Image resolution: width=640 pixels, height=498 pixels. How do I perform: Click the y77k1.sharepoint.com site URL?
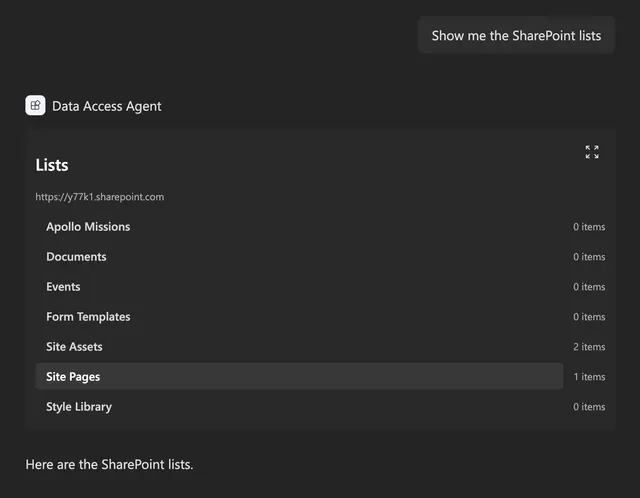pos(100,197)
